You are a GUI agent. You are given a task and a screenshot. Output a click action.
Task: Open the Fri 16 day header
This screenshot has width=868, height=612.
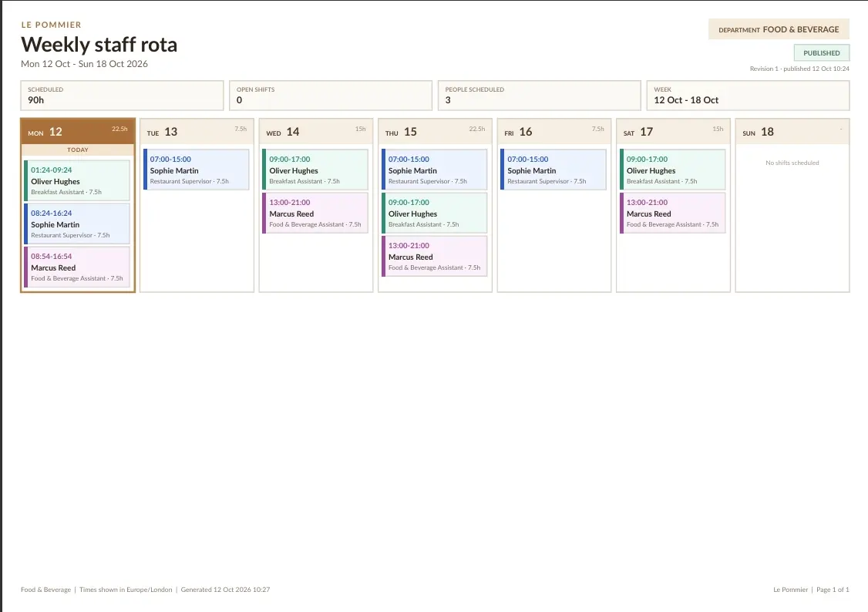click(x=554, y=132)
